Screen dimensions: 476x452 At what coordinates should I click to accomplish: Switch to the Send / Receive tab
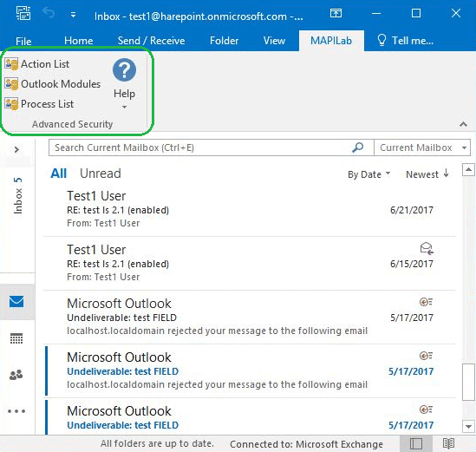[x=151, y=41]
